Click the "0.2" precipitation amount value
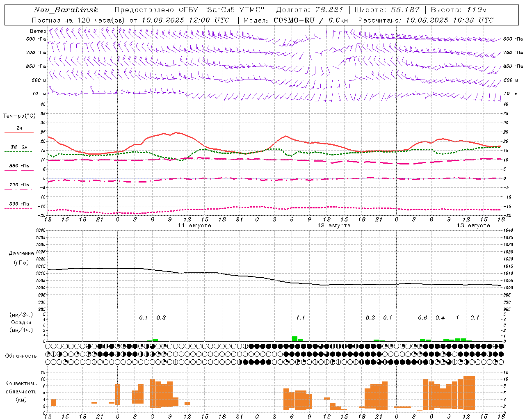This screenshot has width=525, height=420. (370, 317)
